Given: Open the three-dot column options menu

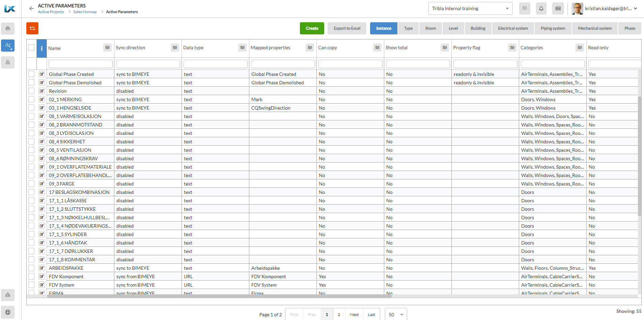Looking at the screenshot, I should click(x=41, y=48).
